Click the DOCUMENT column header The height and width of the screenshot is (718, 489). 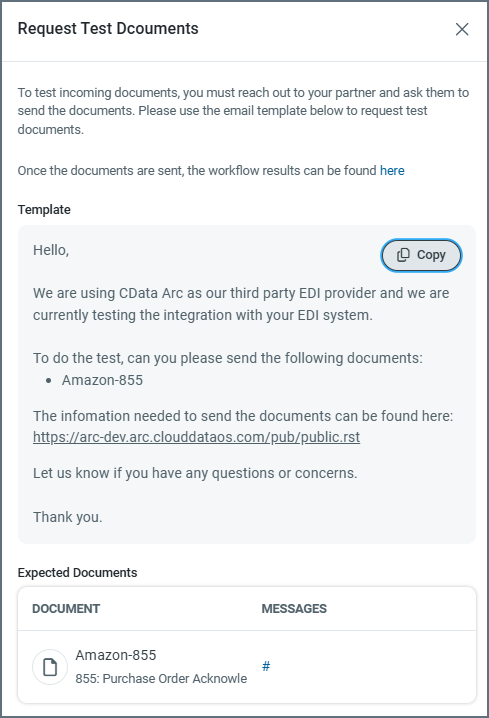tap(66, 609)
